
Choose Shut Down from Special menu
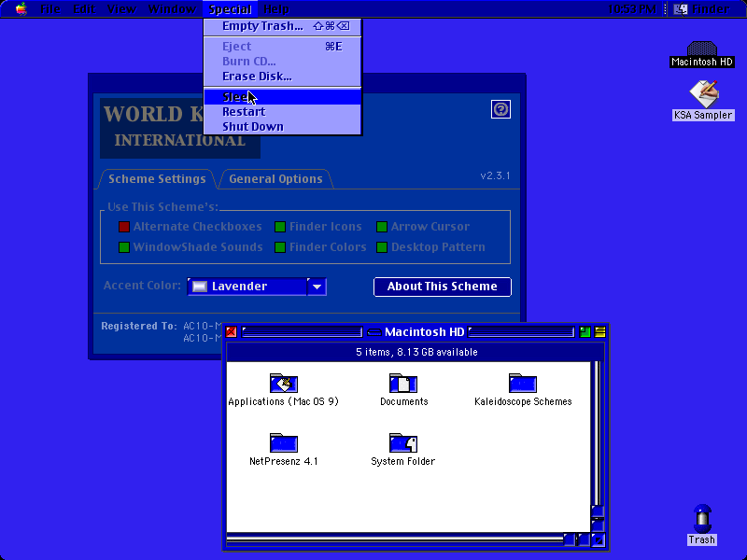pos(283,127)
